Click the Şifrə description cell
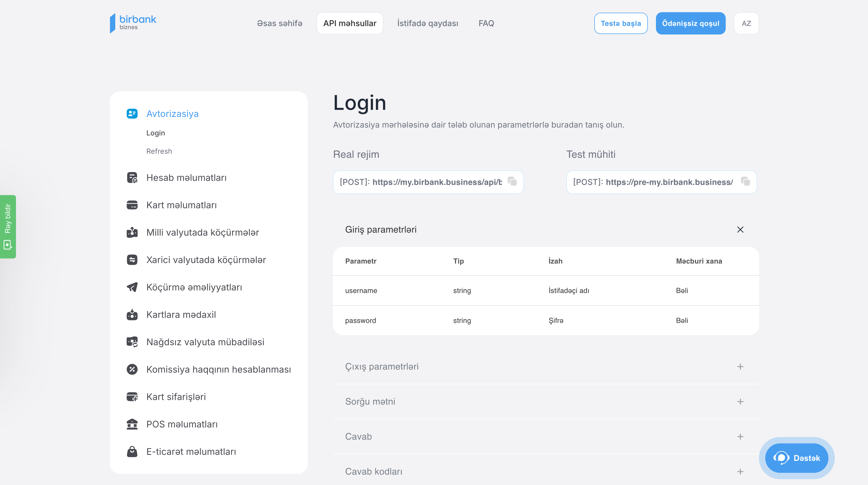The height and width of the screenshot is (485, 868). (x=556, y=321)
